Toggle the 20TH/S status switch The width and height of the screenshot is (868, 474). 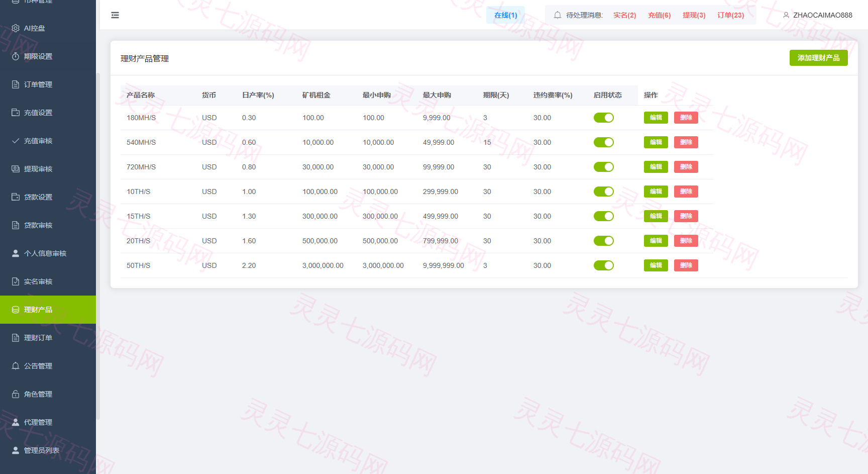pos(604,241)
